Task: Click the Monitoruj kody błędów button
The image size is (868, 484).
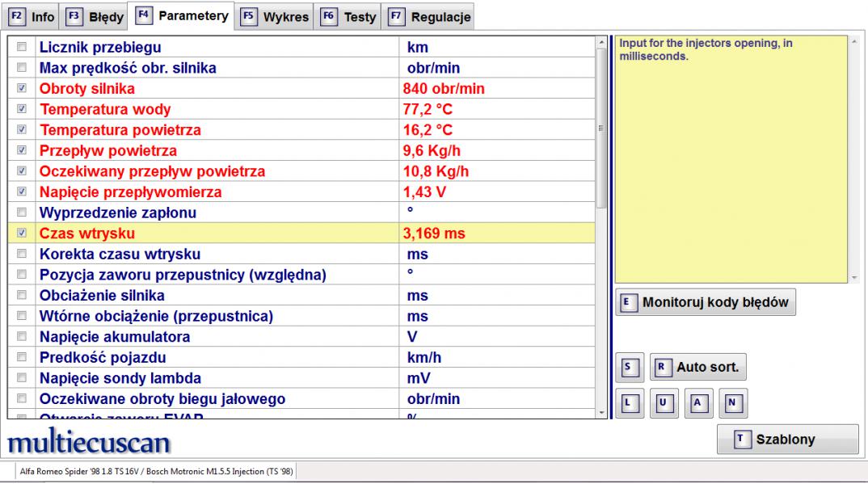Action: coord(706,302)
